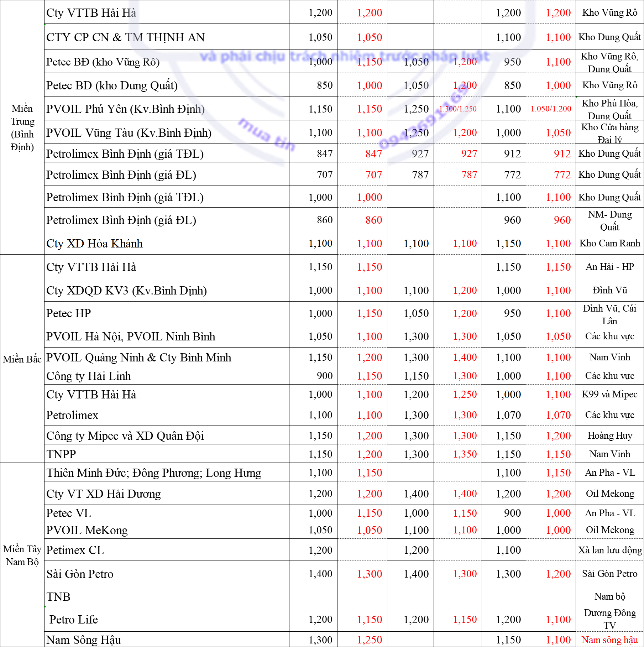
Task: Select the red 912 value
Action: click(562, 153)
